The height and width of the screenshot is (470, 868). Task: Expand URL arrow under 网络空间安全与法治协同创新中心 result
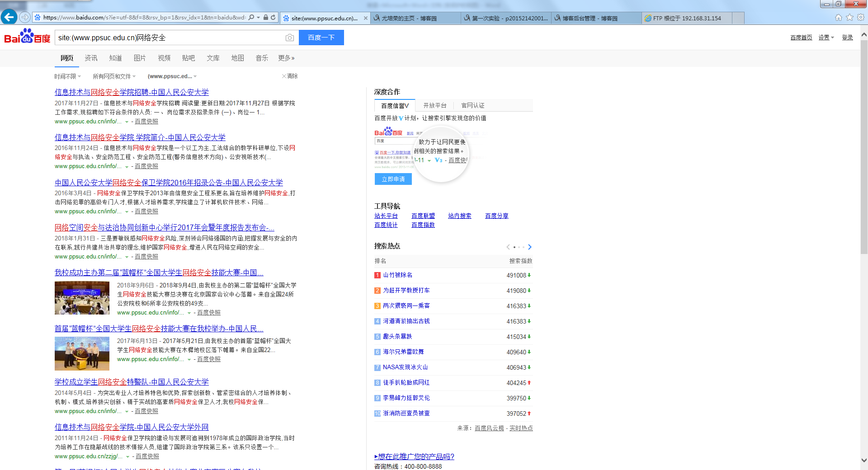[x=127, y=257]
